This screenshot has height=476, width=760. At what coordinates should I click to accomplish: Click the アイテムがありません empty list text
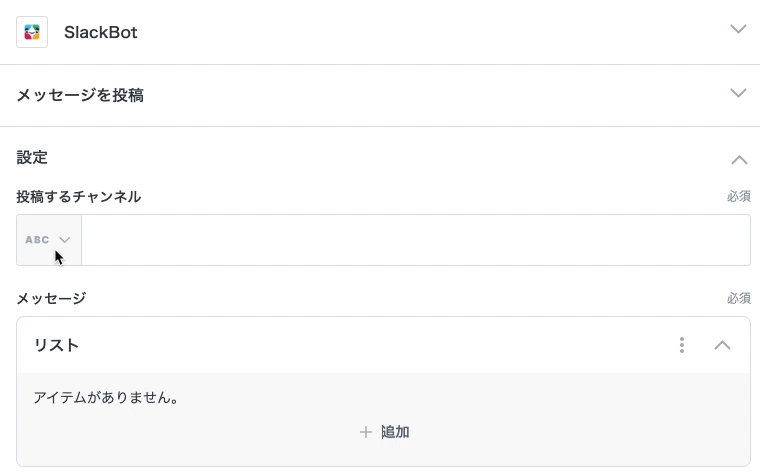[x=106, y=398]
